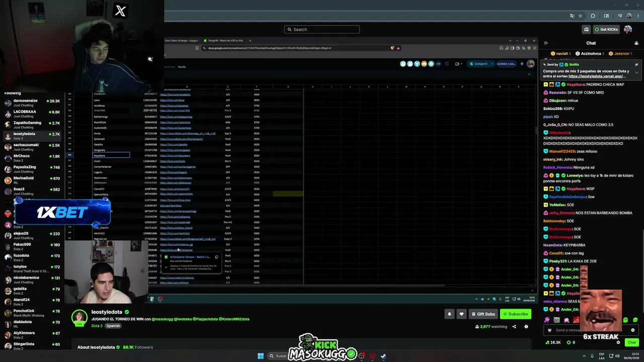The height and width of the screenshot is (362, 644).
Task: Show hidden system tray icons
Action: [x=584, y=356]
